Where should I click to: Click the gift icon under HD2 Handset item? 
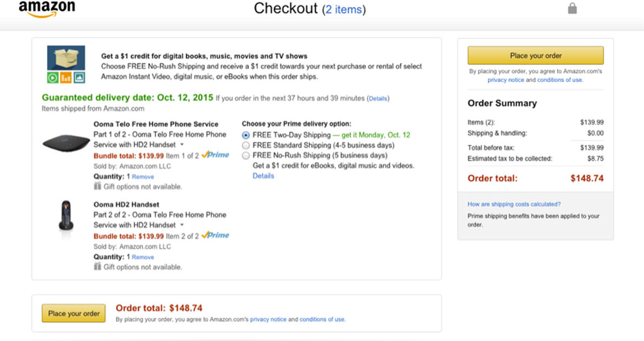pos(97,267)
